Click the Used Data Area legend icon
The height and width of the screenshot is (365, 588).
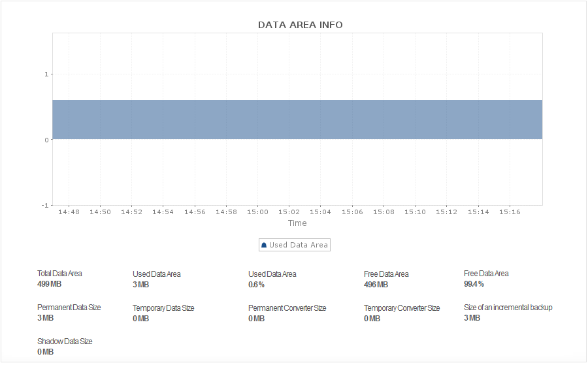coord(264,246)
